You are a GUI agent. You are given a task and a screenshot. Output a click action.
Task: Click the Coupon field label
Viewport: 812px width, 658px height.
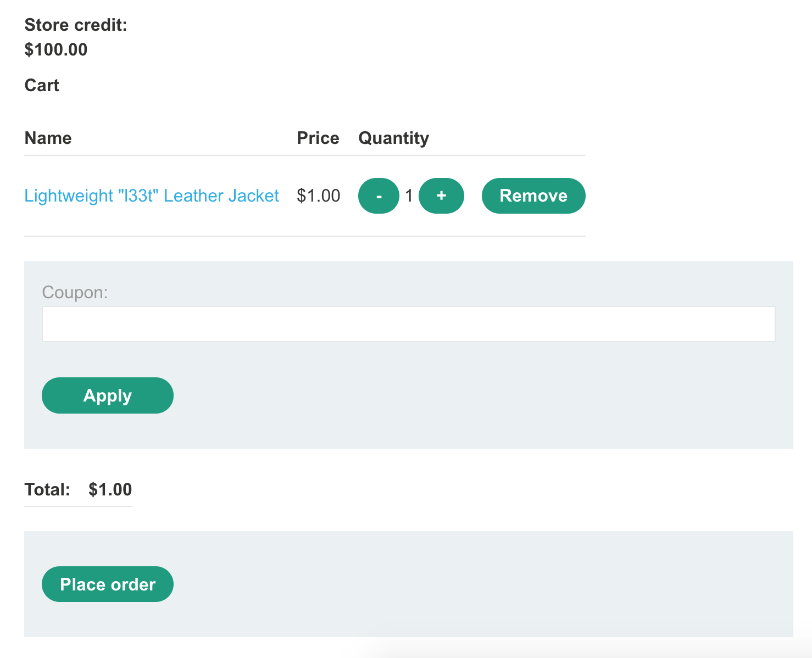(x=75, y=293)
